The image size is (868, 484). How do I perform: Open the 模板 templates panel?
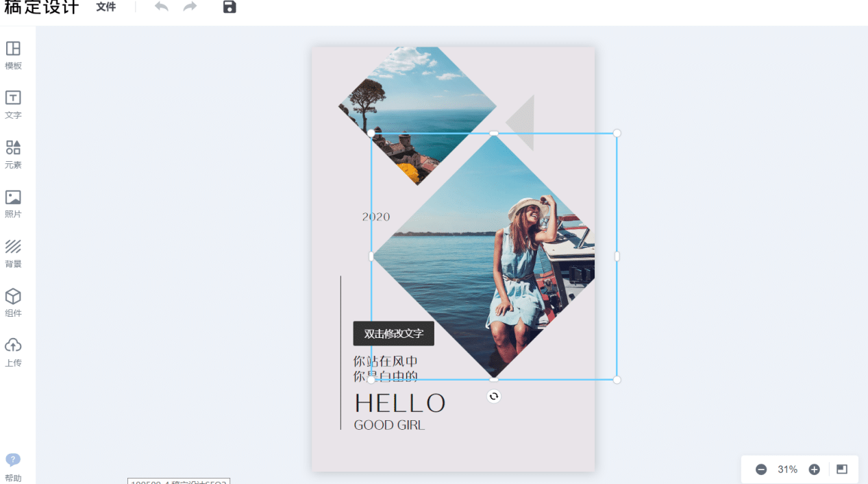click(x=13, y=55)
